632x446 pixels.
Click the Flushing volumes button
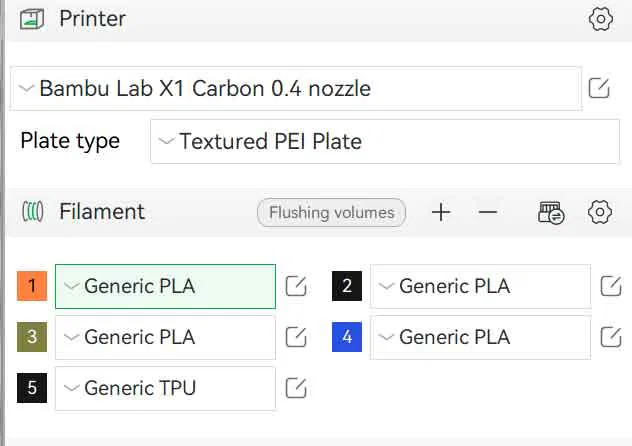tap(331, 212)
